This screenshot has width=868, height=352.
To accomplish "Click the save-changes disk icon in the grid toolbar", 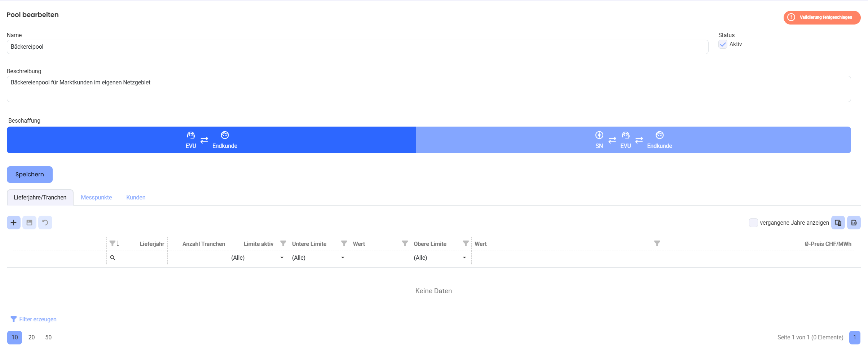I will click(29, 223).
